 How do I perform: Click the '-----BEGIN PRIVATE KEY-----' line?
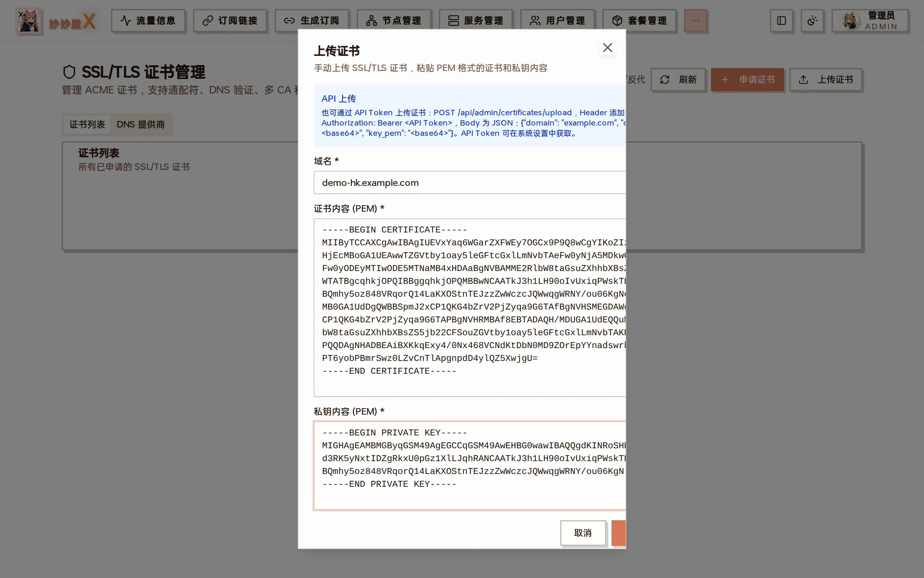[x=394, y=433]
